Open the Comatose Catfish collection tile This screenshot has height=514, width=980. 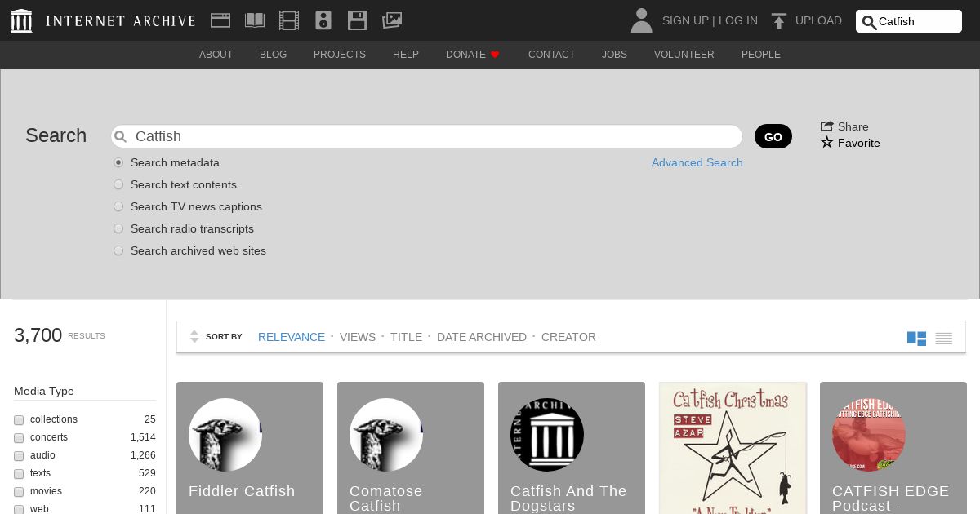tap(411, 448)
